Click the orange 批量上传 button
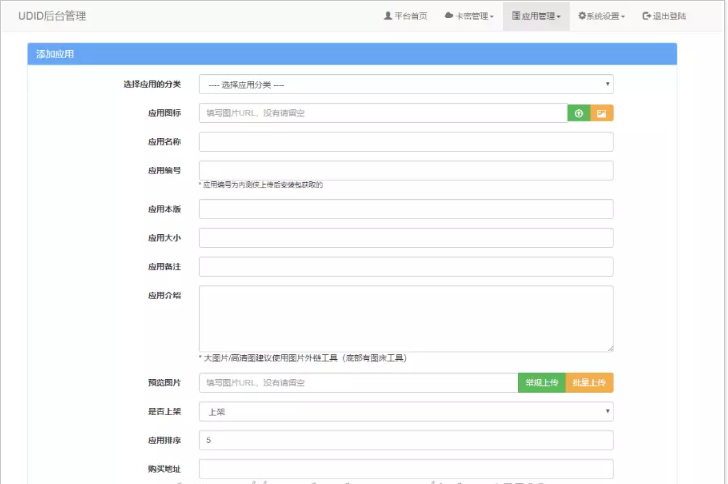Image resolution: width=728 pixels, height=484 pixels. [589, 383]
